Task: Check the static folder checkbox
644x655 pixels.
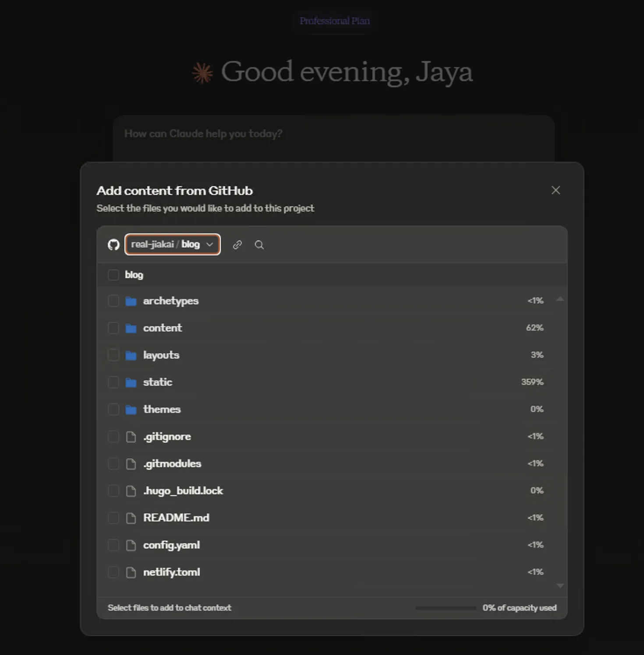Action: [113, 382]
